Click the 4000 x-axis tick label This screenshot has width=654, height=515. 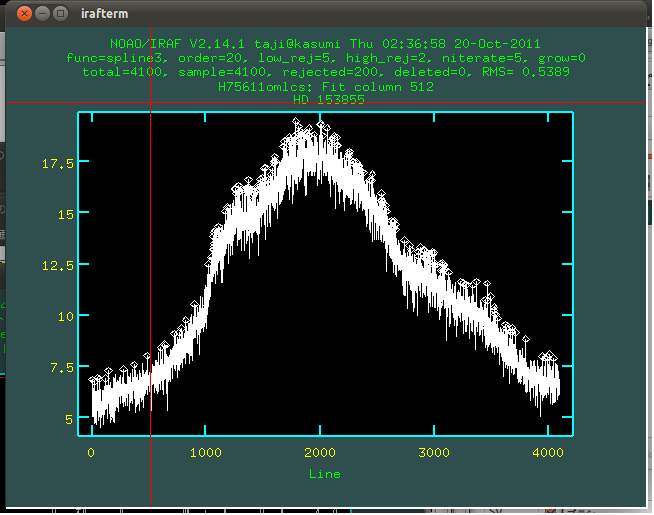[x=547, y=453]
